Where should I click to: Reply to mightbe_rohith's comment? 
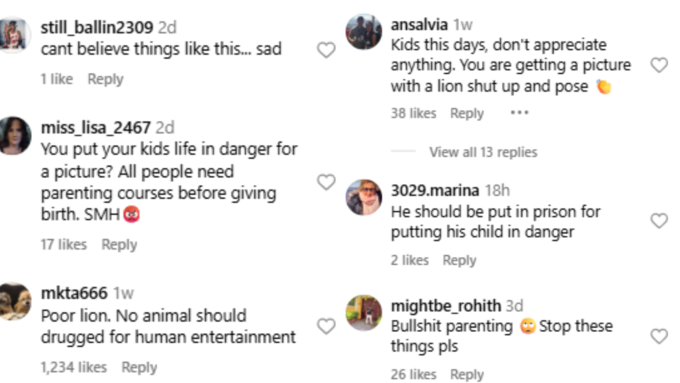[x=467, y=374]
